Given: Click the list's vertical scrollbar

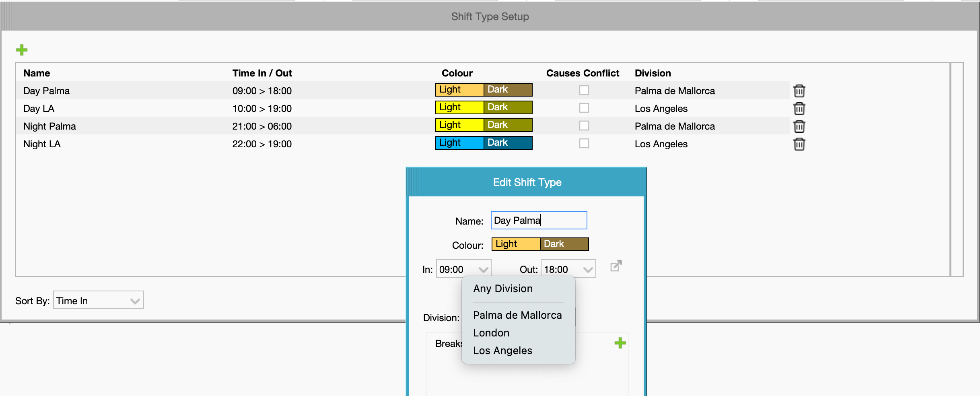Looking at the screenshot, I should click(x=957, y=169).
